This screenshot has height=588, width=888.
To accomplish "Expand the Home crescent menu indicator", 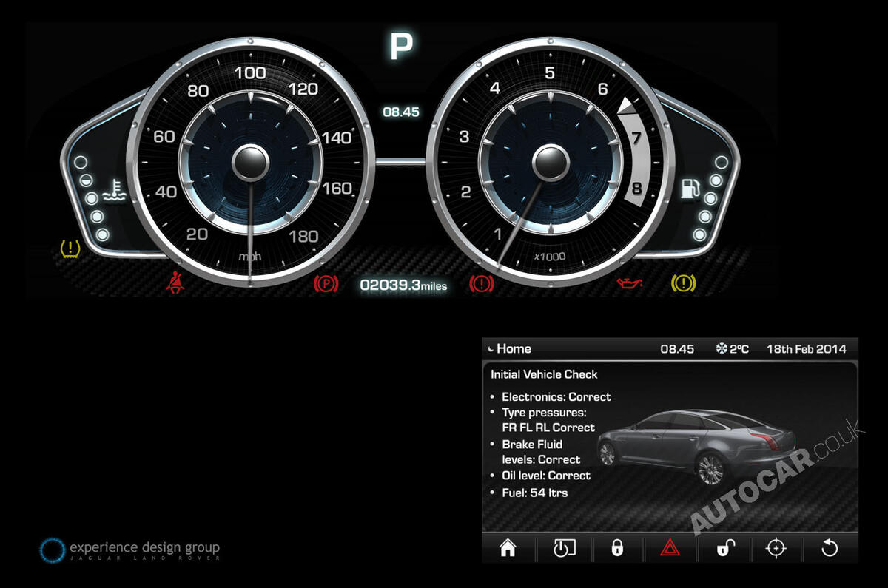I will point(491,348).
